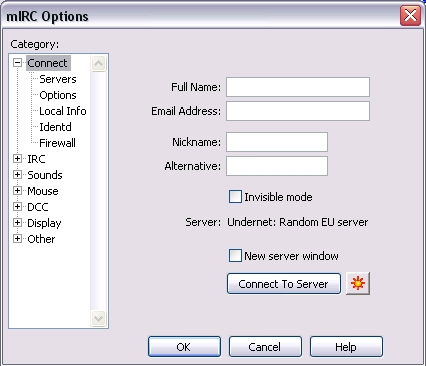426x366 pixels.
Task: Select the Sounds category label
Action: pos(45,175)
